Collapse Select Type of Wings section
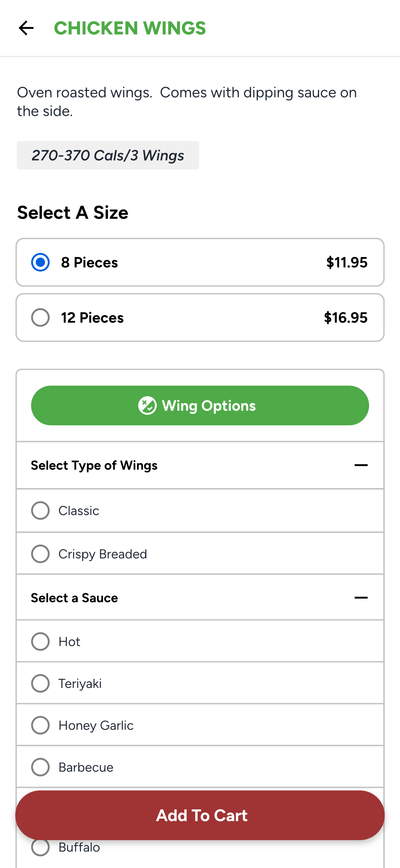400x868 pixels. (x=361, y=465)
